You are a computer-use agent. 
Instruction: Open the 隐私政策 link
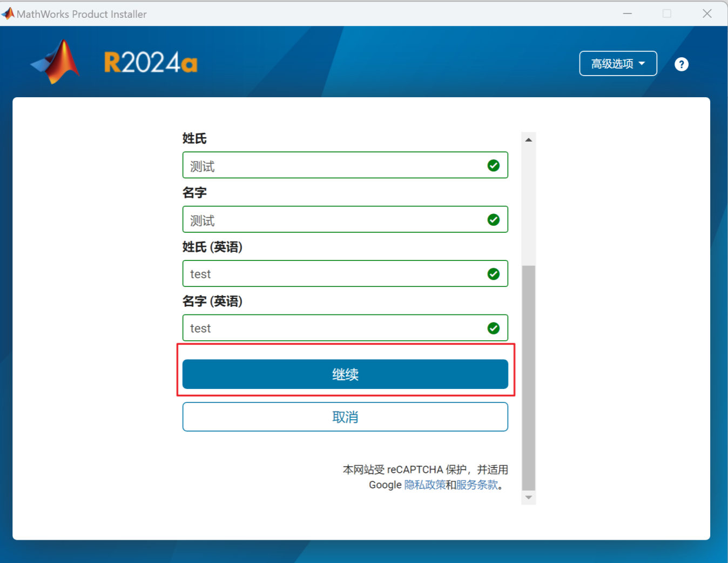[x=424, y=485]
